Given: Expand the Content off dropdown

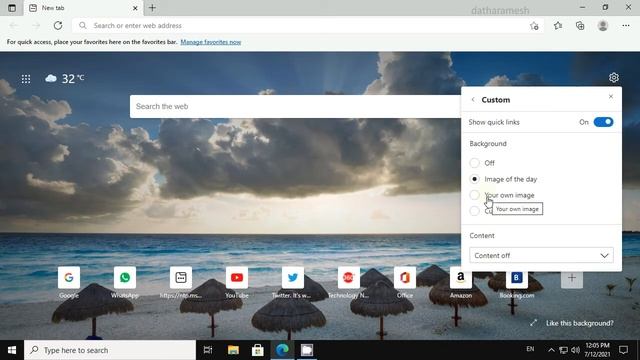Looking at the screenshot, I should pyautogui.click(x=541, y=256).
